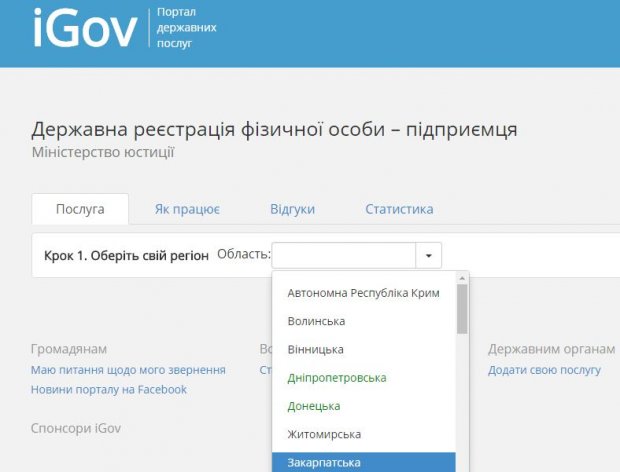Click the Міністерство юстиції subtitle
This screenshot has width=620, height=472.
(103, 153)
